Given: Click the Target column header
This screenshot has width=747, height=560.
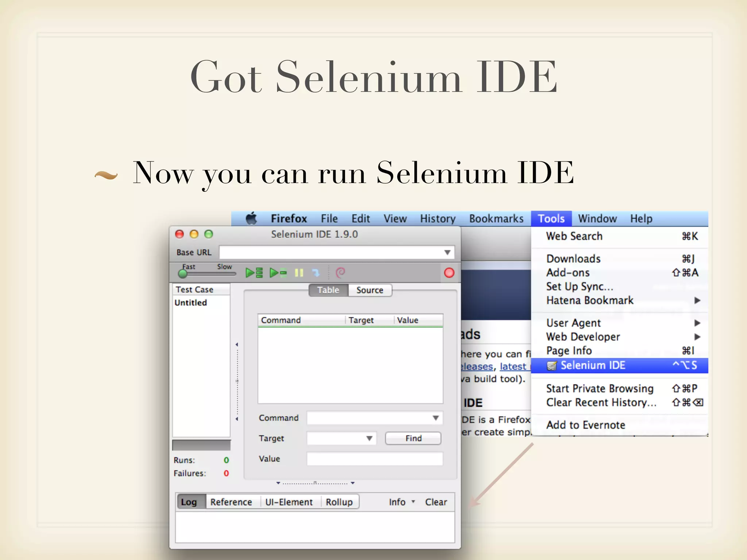Looking at the screenshot, I should coord(369,320).
